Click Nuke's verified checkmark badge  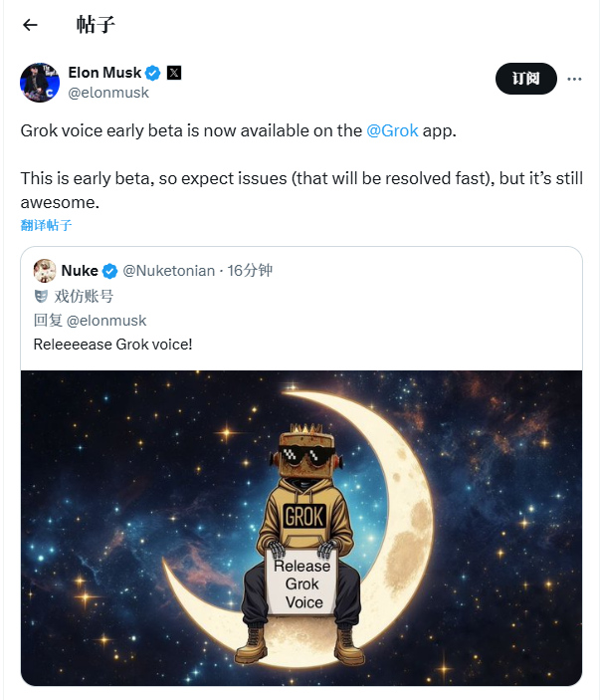click(x=109, y=271)
